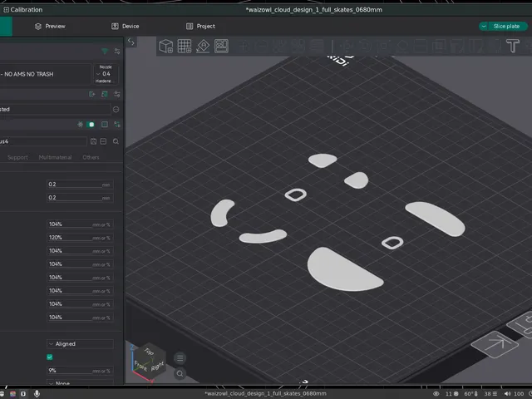Open the process preset dropdown ending in 'us4'
The image size is (532, 399).
pyautogui.click(x=43, y=141)
